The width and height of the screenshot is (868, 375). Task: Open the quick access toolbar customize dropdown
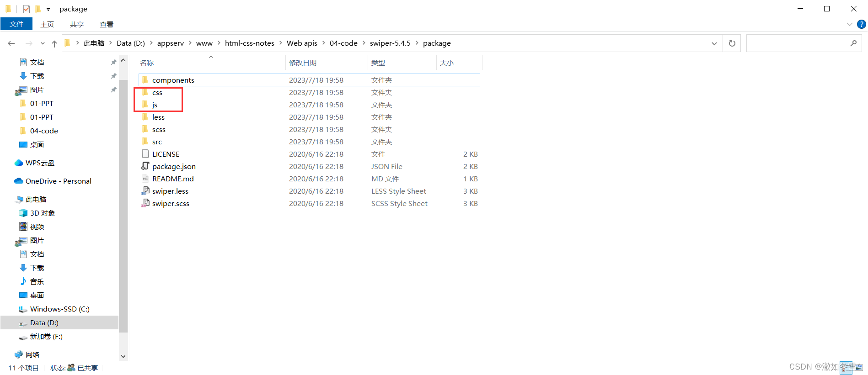(x=48, y=9)
